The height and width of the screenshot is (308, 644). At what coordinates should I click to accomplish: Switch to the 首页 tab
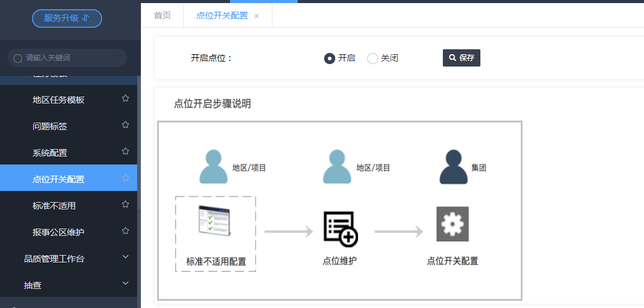pyautogui.click(x=162, y=15)
